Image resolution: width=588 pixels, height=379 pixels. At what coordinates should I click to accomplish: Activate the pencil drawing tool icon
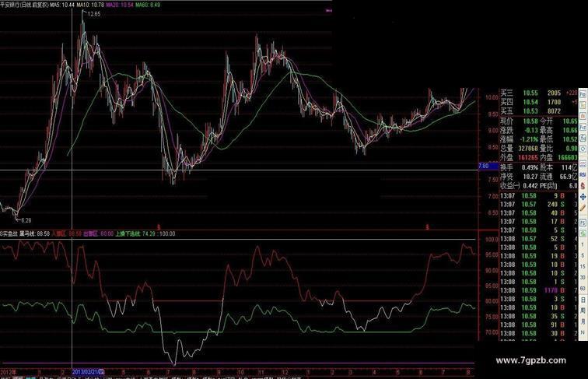point(583,209)
